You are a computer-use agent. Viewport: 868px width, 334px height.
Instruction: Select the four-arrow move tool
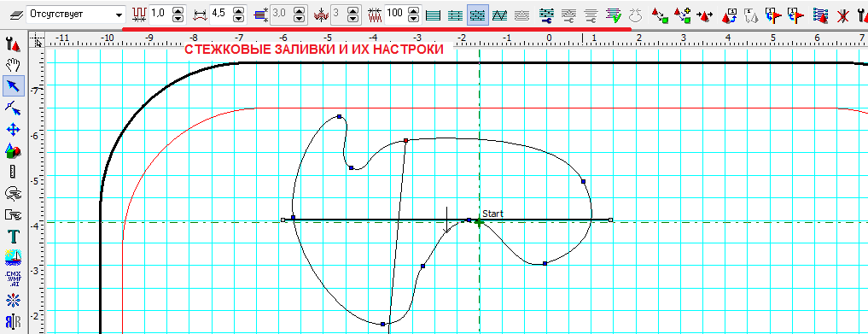tap(13, 129)
